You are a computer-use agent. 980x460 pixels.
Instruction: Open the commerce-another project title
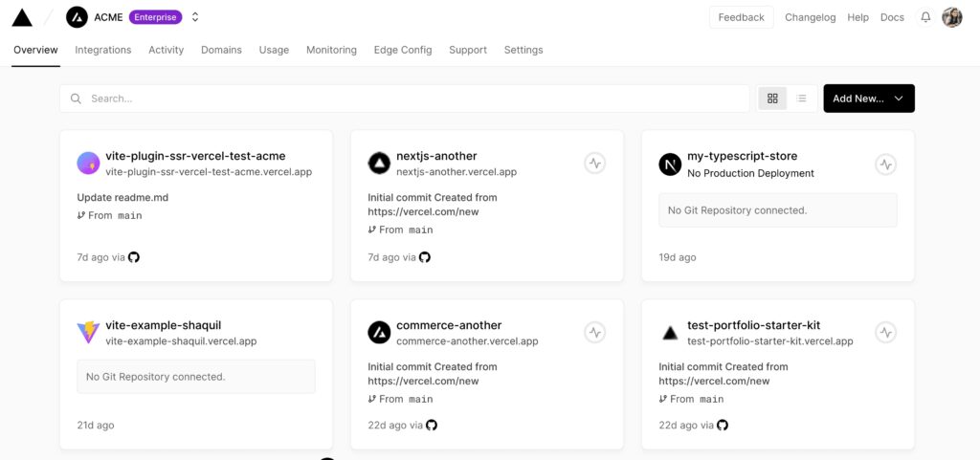449,325
